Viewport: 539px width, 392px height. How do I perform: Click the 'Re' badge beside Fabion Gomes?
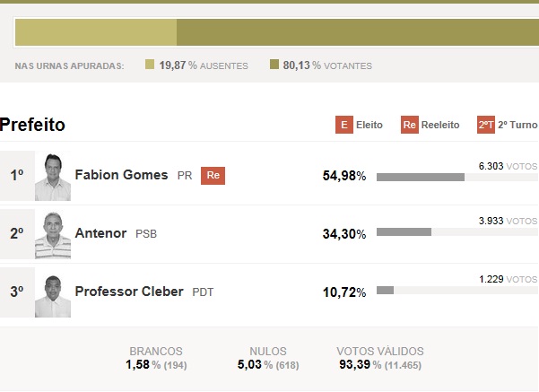tap(213, 175)
